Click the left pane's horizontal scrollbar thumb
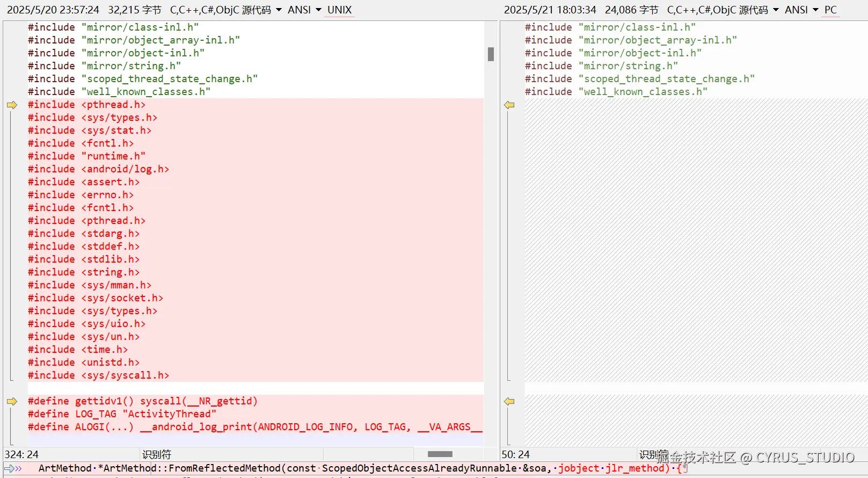This screenshot has width=868, height=478. [440, 454]
